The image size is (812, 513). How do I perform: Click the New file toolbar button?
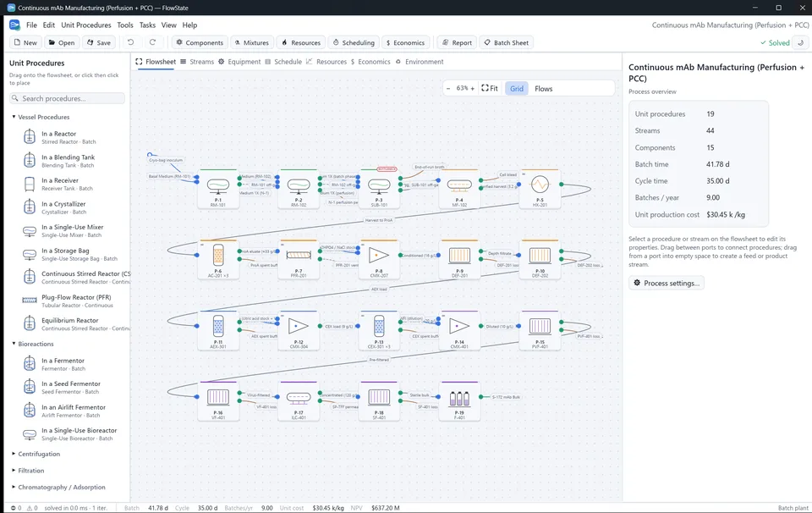point(25,42)
